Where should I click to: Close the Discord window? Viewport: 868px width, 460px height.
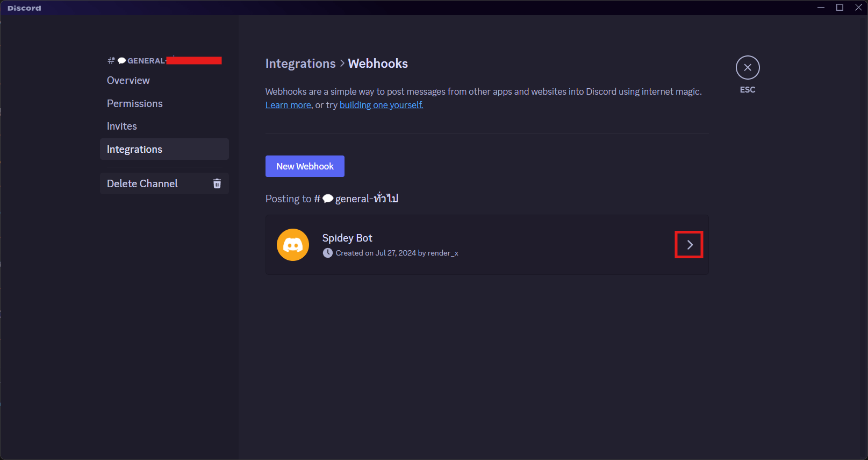(x=858, y=8)
